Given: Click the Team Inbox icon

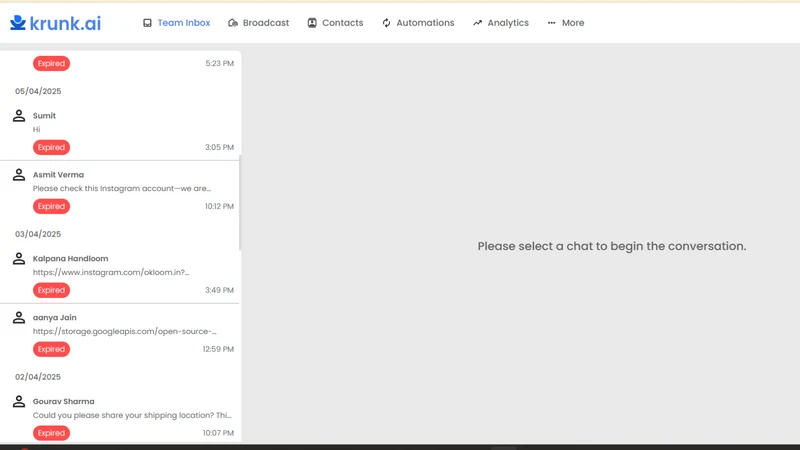Looking at the screenshot, I should click(147, 23).
